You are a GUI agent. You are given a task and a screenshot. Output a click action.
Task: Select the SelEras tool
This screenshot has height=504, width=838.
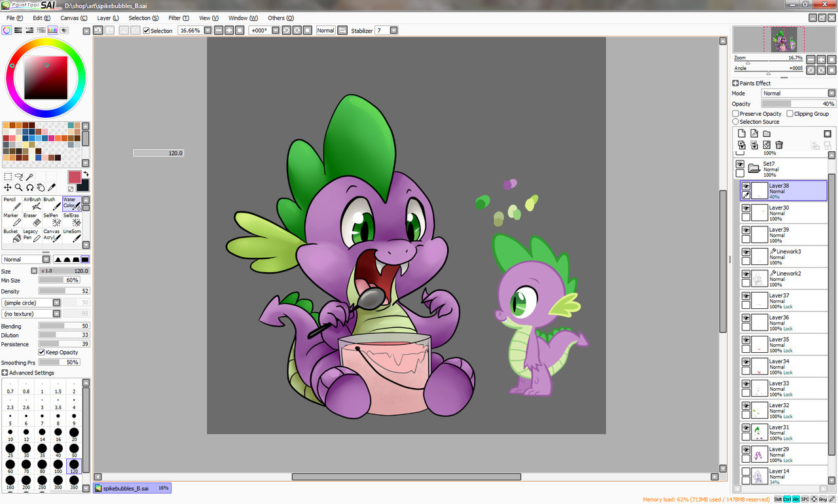point(72,219)
